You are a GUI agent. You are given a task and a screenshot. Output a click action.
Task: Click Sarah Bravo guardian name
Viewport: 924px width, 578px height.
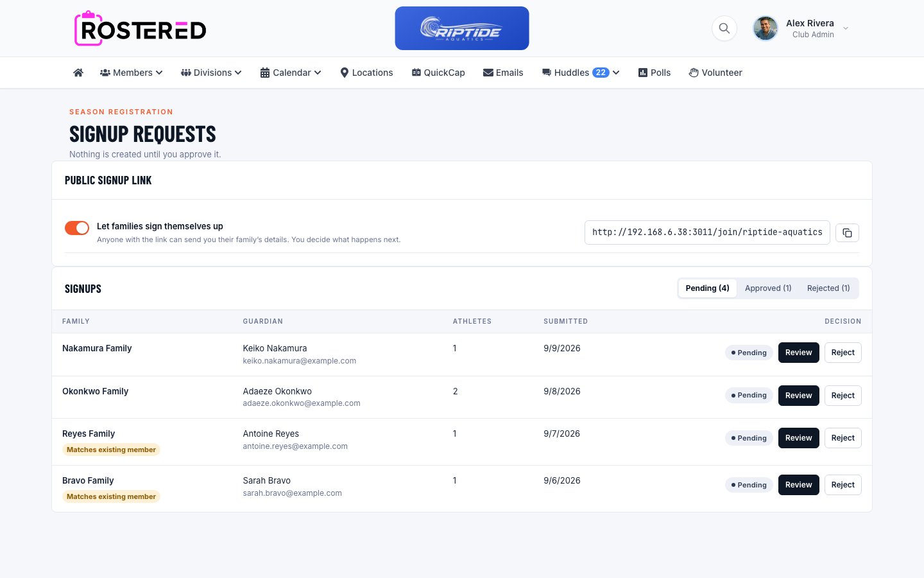click(267, 480)
